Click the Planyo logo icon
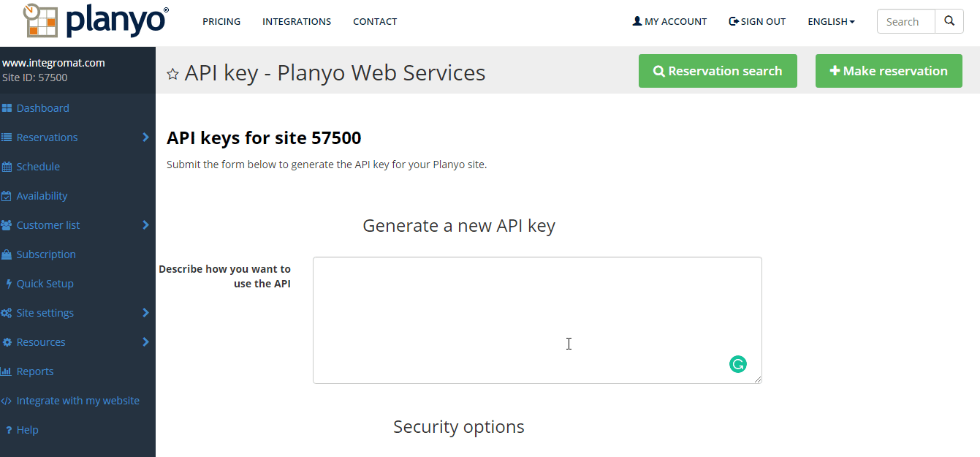The height and width of the screenshot is (457, 980). tap(40, 20)
